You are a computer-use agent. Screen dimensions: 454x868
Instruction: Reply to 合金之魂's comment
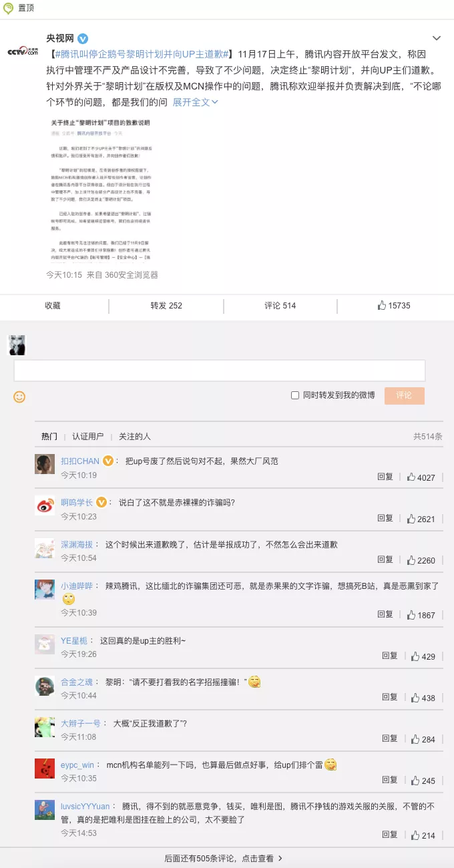[x=390, y=697]
